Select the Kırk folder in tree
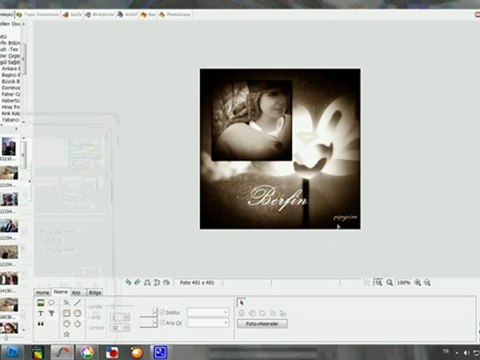Image resolution: width=480 pixels, height=360 pixels. click(x=11, y=113)
